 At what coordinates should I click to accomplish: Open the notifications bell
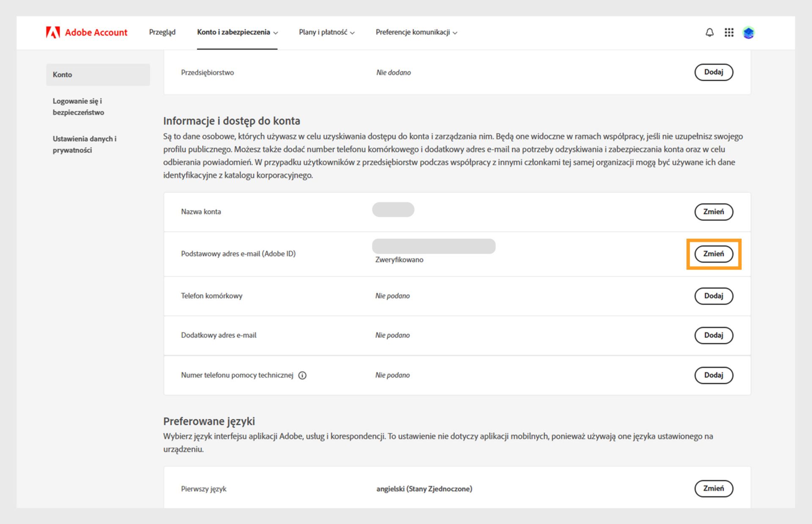[x=710, y=33]
